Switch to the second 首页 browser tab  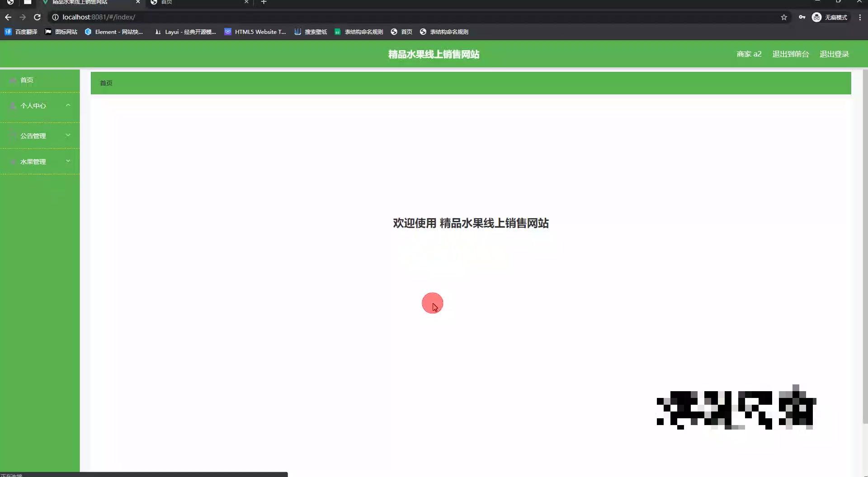click(194, 2)
